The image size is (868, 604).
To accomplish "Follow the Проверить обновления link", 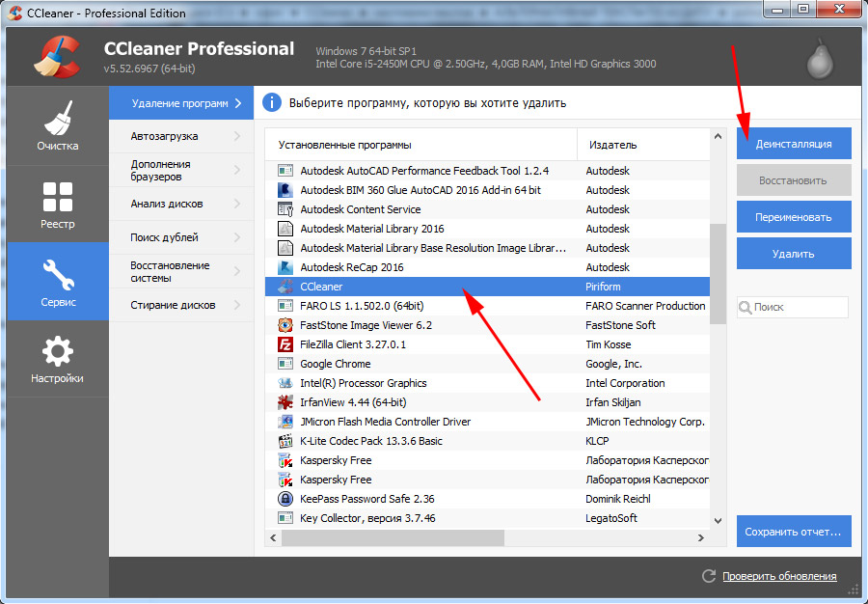I will click(x=779, y=576).
